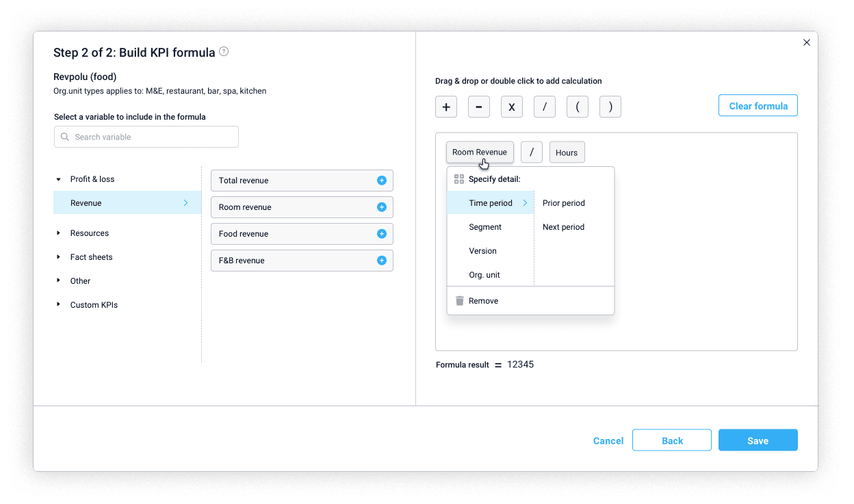Screen dimensions: 854x504
Task: Open the help icon beside Build KPI formula
Action: pyautogui.click(x=224, y=51)
